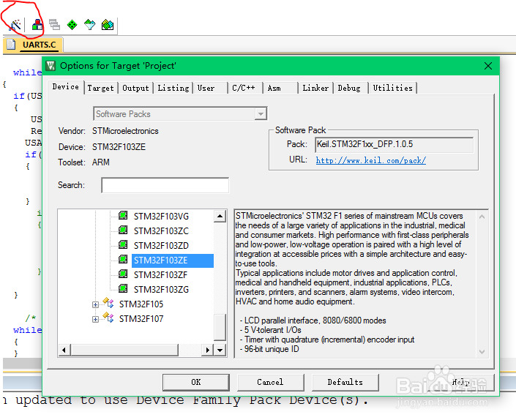Image resolution: width=516 pixels, height=420 pixels.
Task: Click the Select Software Packs icon
Action: 90,25
